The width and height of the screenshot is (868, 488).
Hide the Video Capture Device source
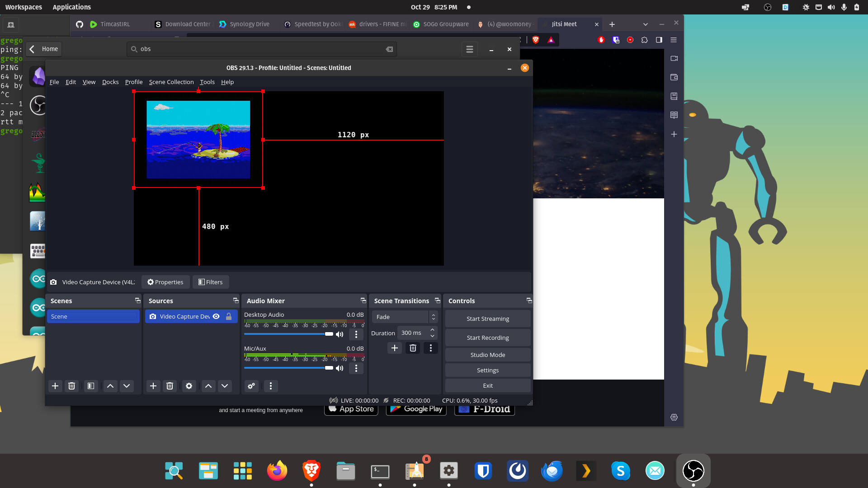point(216,316)
